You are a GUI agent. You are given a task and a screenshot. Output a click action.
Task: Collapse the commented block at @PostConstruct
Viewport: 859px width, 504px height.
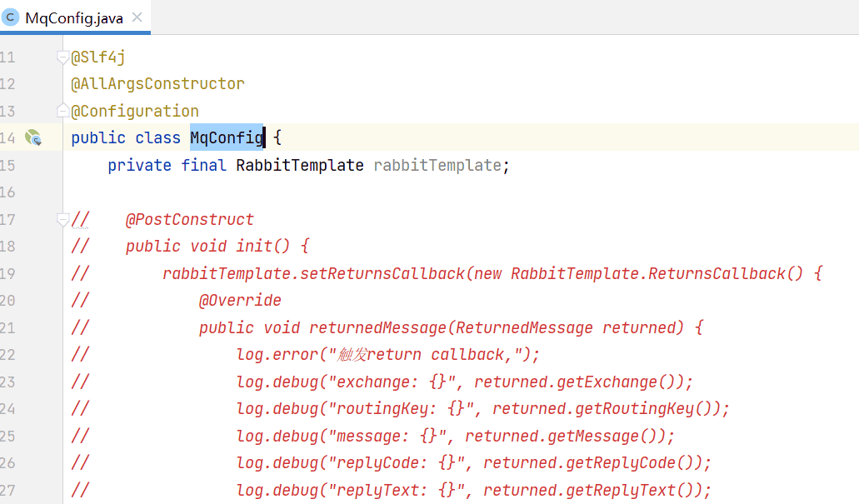[62, 220]
